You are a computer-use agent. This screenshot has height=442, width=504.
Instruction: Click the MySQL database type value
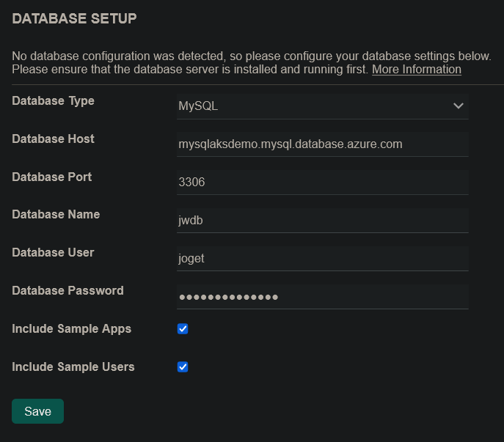(199, 106)
